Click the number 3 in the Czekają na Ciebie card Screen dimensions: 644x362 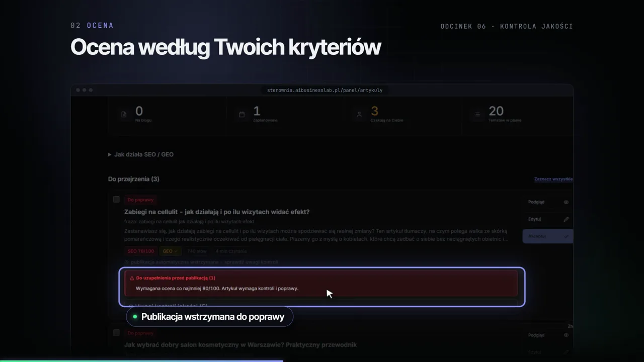coord(374,111)
